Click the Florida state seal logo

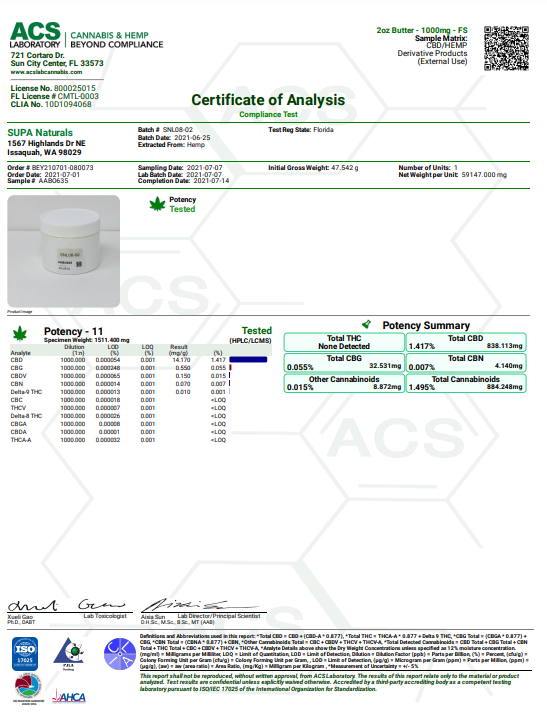[x=28, y=688]
